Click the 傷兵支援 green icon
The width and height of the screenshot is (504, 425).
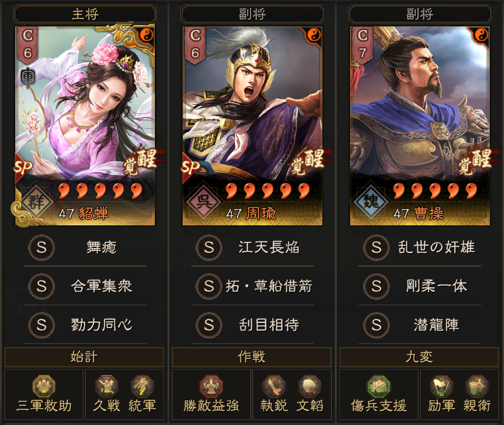click(x=379, y=386)
